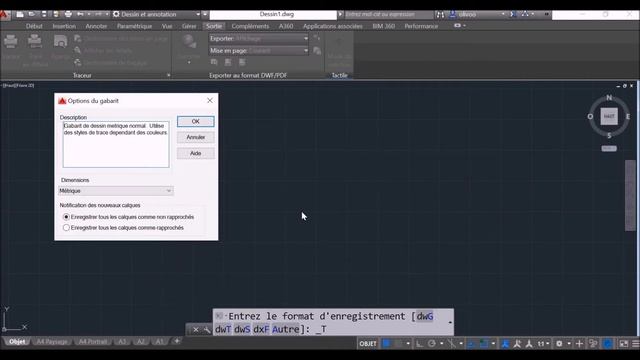The image size is (640, 360).
Task: Click Annuler in Options du gabarit dialog
Action: [x=196, y=138]
